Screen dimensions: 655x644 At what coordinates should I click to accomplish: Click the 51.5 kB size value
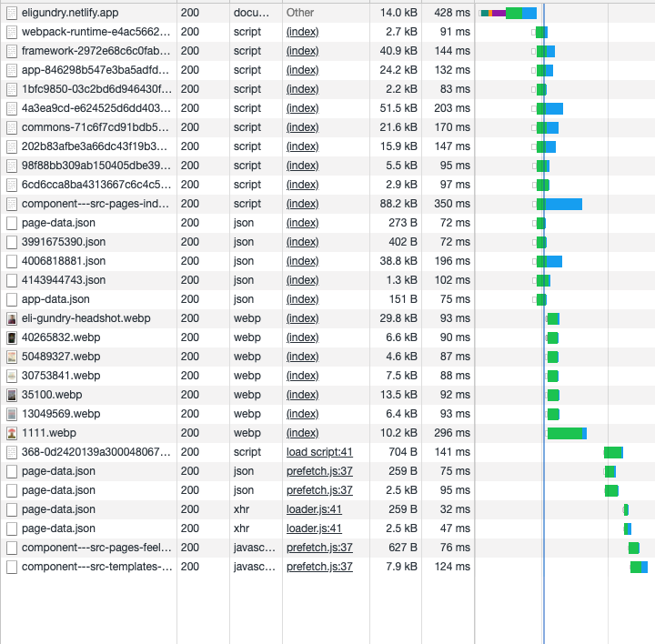coord(398,108)
